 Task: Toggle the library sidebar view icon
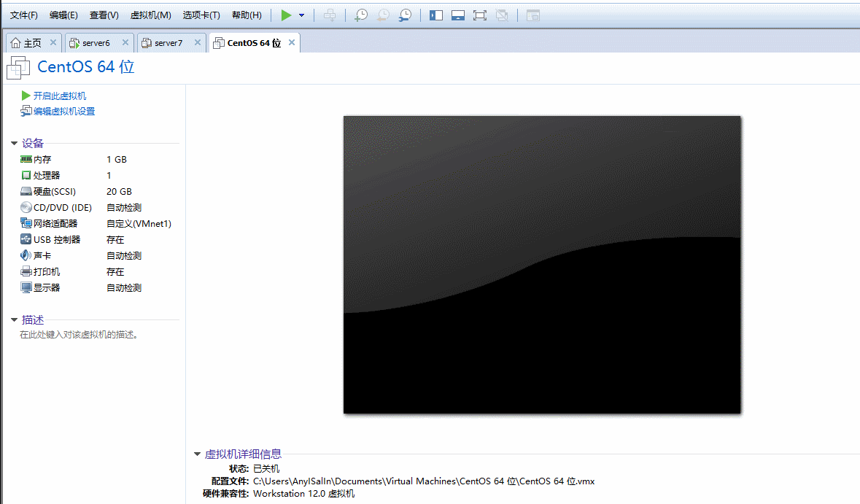[x=436, y=15]
